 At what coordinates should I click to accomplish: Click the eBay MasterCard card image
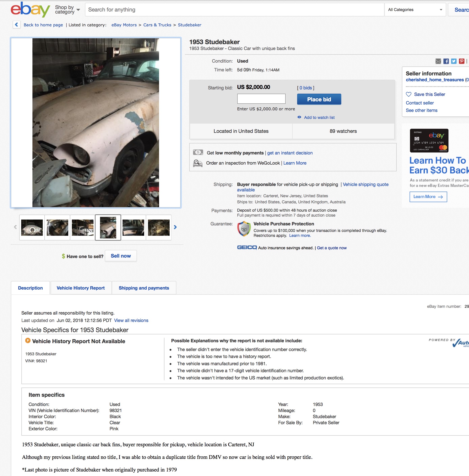[x=429, y=141]
